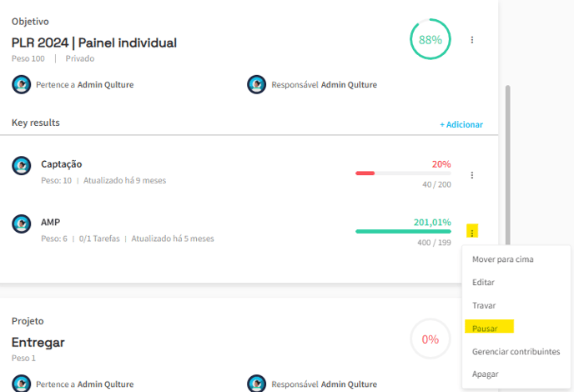This screenshot has height=392, width=574.
Task: Open the Captação key result options menu
Action: pos(472,175)
